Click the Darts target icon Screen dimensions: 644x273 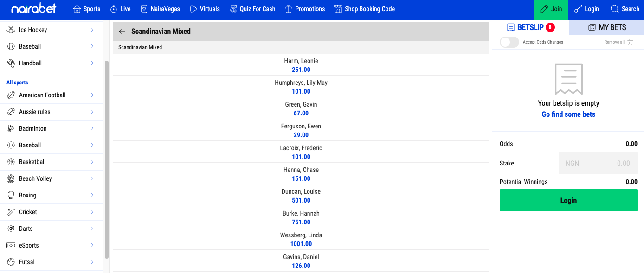(11, 229)
